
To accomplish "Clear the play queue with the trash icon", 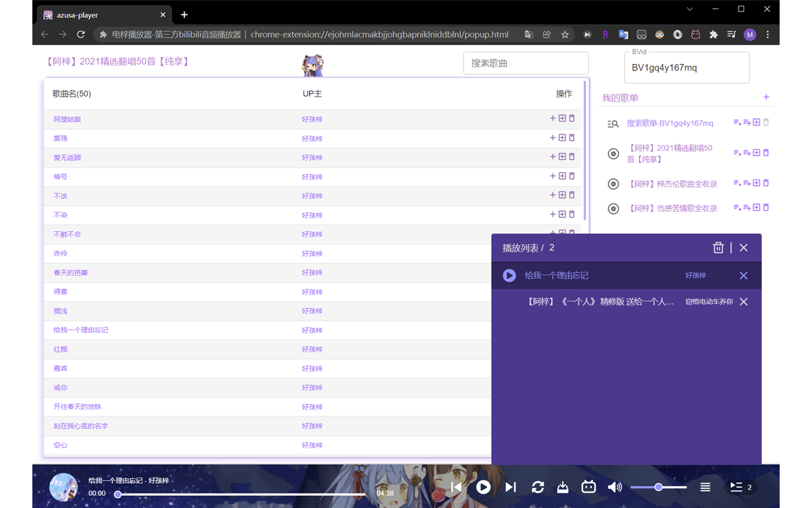I will pyautogui.click(x=718, y=248).
